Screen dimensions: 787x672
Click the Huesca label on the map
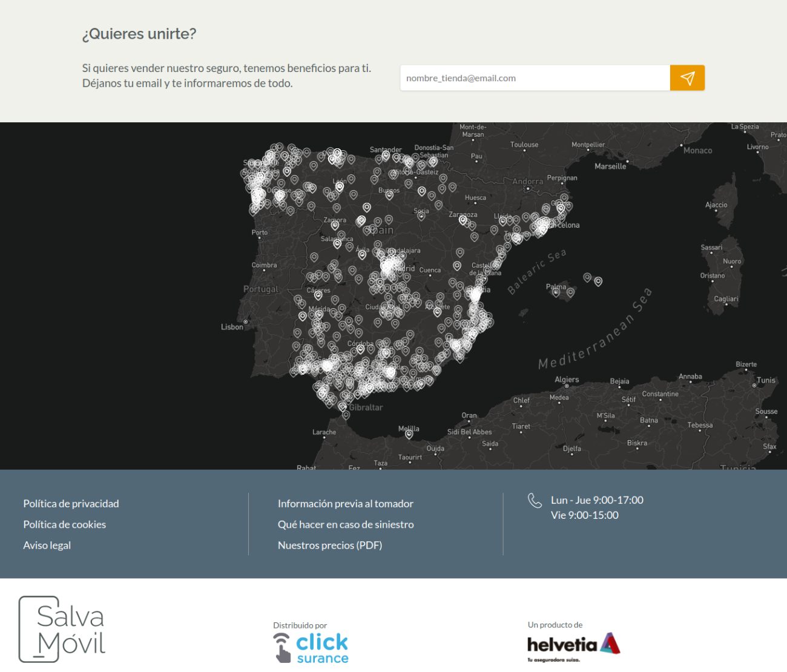coord(475,198)
